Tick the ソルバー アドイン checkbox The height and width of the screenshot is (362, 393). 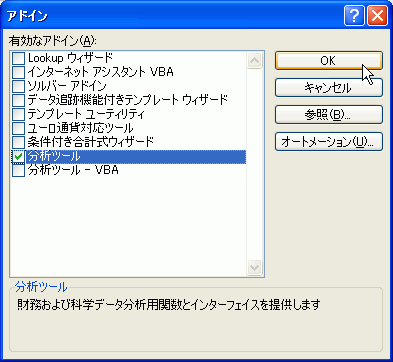[x=19, y=86]
